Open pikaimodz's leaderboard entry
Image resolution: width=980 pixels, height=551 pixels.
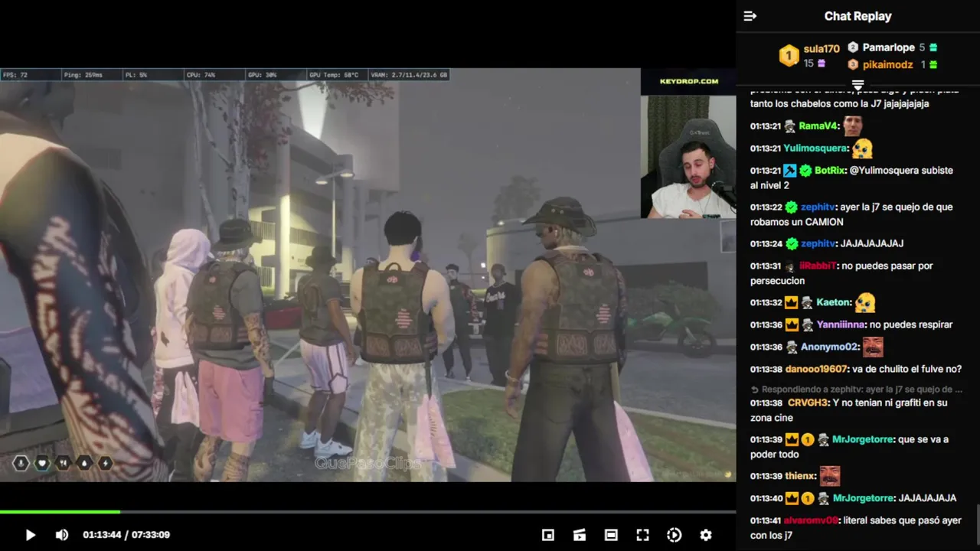[x=887, y=65]
